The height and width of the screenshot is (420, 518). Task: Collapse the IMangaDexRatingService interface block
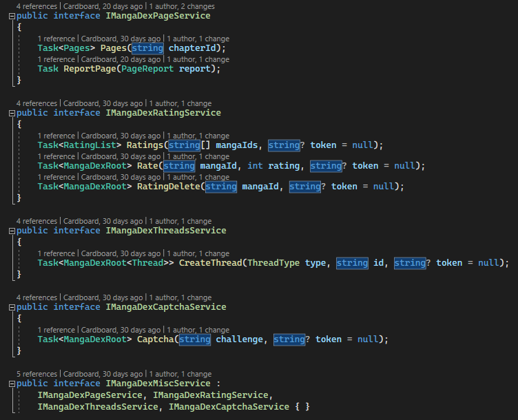pyautogui.click(x=11, y=113)
